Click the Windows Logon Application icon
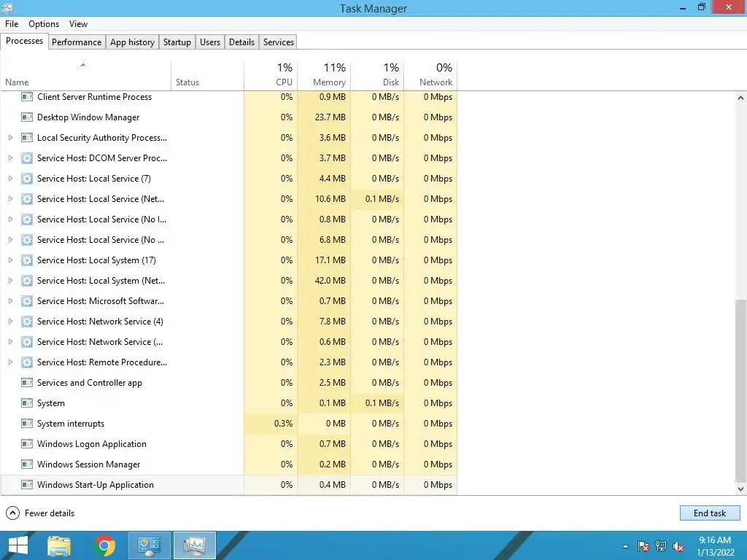The height and width of the screenshot is (560, 747). [x=27, y=444]
